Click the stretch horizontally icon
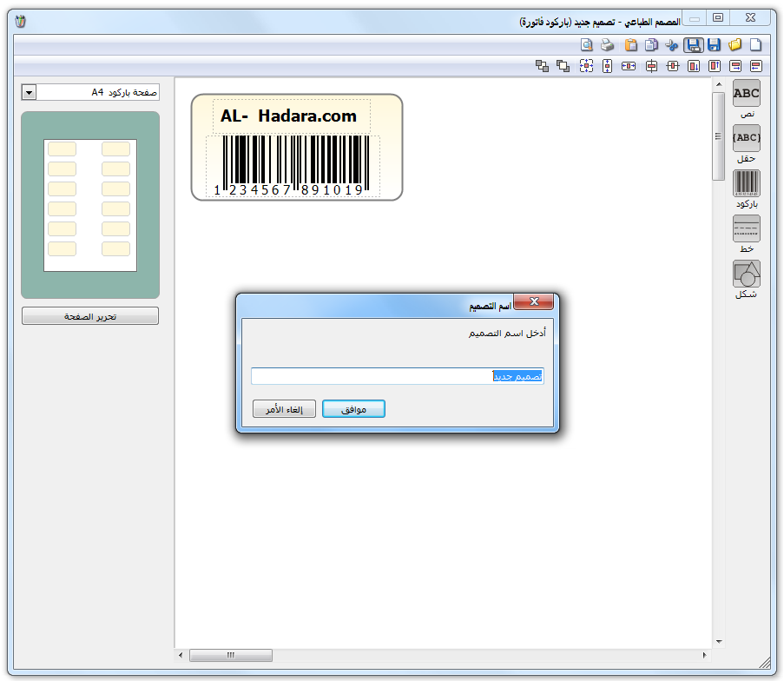 (x=629, y=65)
